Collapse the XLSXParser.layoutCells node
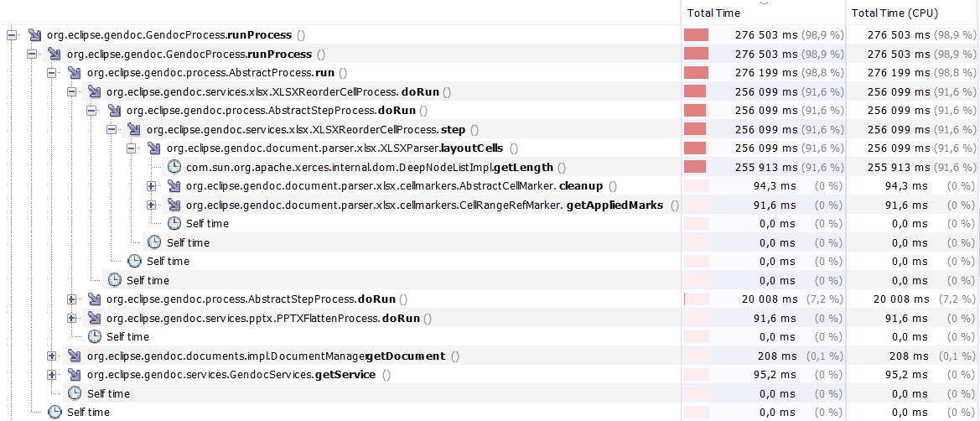The width and height of the screenshot is (980, 421). pyautogui.click(x=132, y=148)
